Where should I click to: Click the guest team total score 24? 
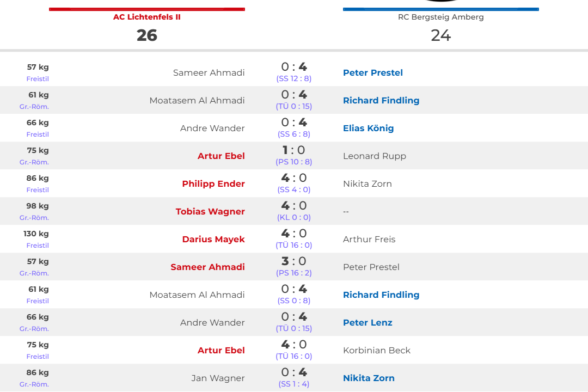tap(440, 35)
